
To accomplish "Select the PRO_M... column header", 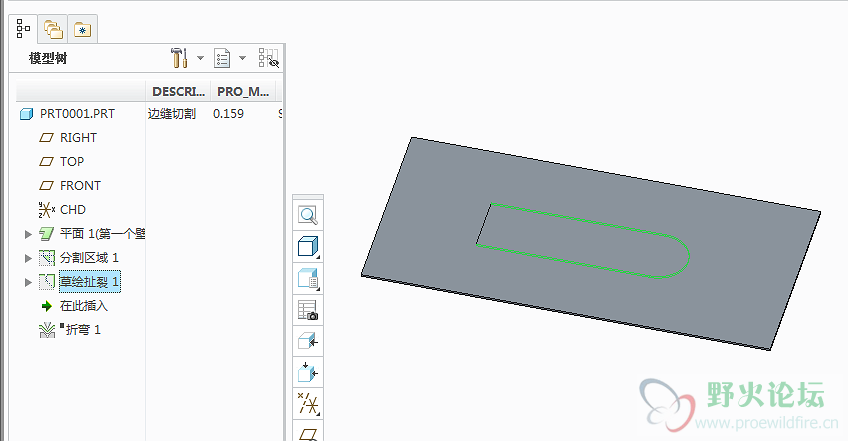I will click(243, 91).
